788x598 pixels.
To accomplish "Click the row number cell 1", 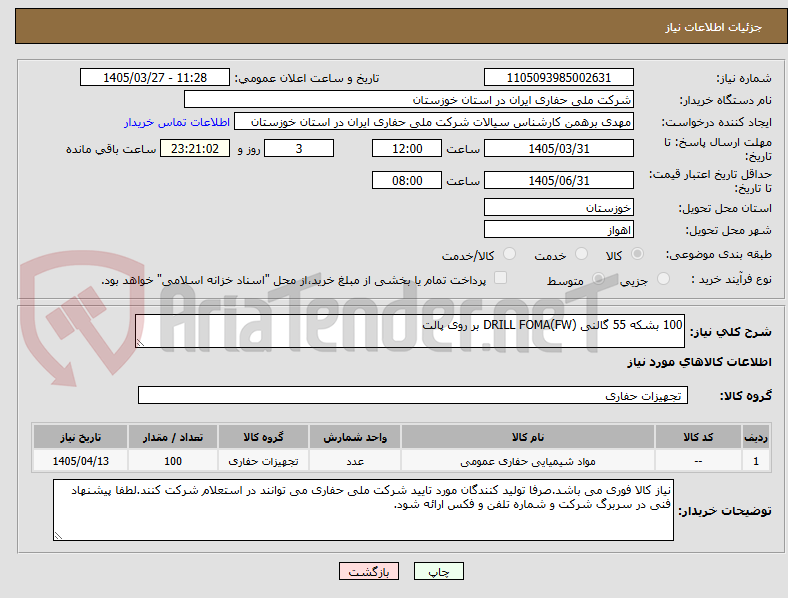I will pyautogui.click(x=756, y=461).
